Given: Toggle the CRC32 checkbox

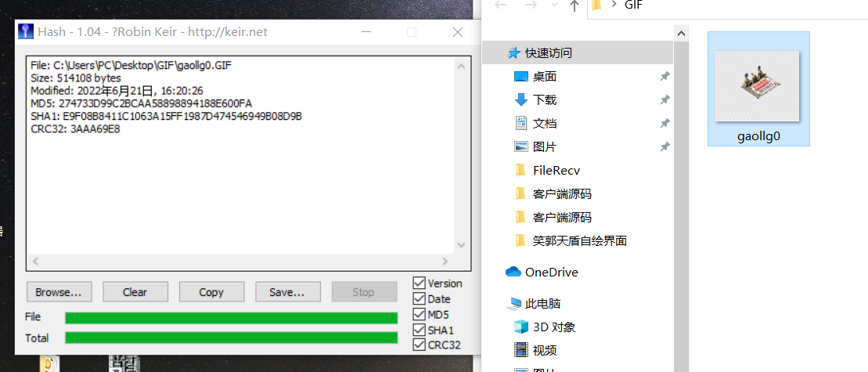Looking at the screenshot, I should pyautogui.click(x=419, y=345).
